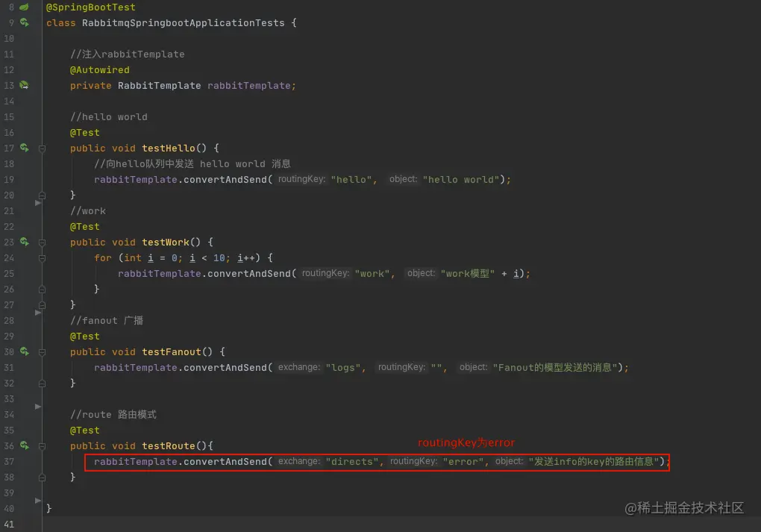Screen dimensions: 761x532
Task: Click the @Autowired annotation
Action: tap(99, 70)
